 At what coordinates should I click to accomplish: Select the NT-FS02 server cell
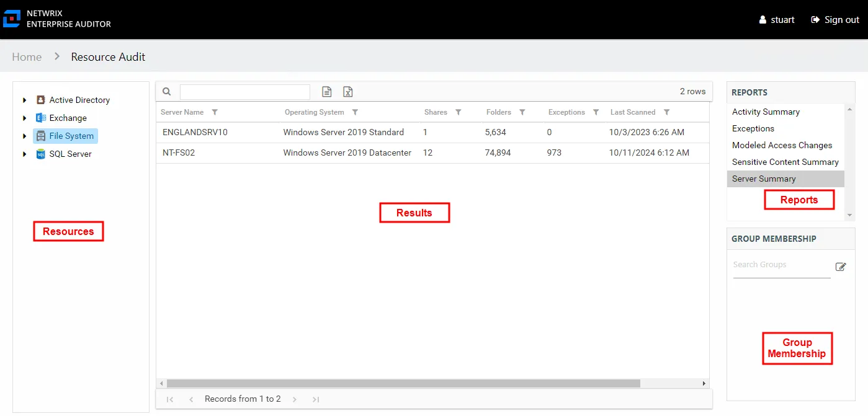(179, 153)
